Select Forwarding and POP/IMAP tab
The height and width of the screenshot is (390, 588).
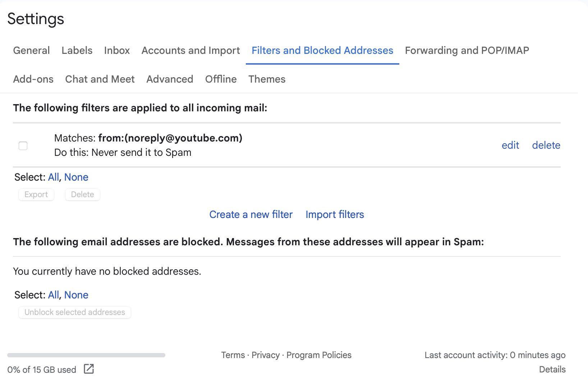[467, 50]
